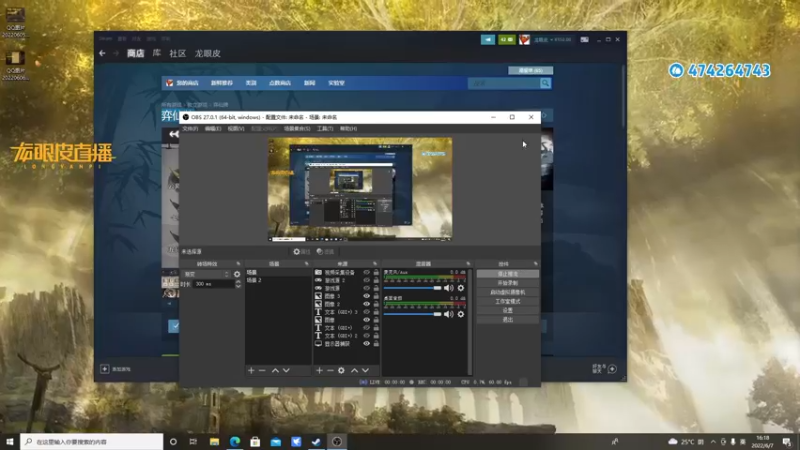Screen dimensions: 800x450
Task: Open transition properties gear beside 渐变
Action: pyautogui.click(x=237, y=274)
